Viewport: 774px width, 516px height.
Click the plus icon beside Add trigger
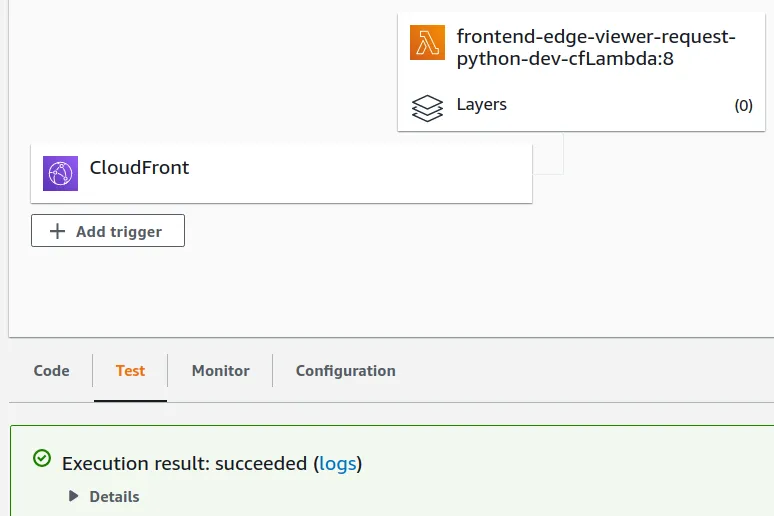[x=57, y=231]
